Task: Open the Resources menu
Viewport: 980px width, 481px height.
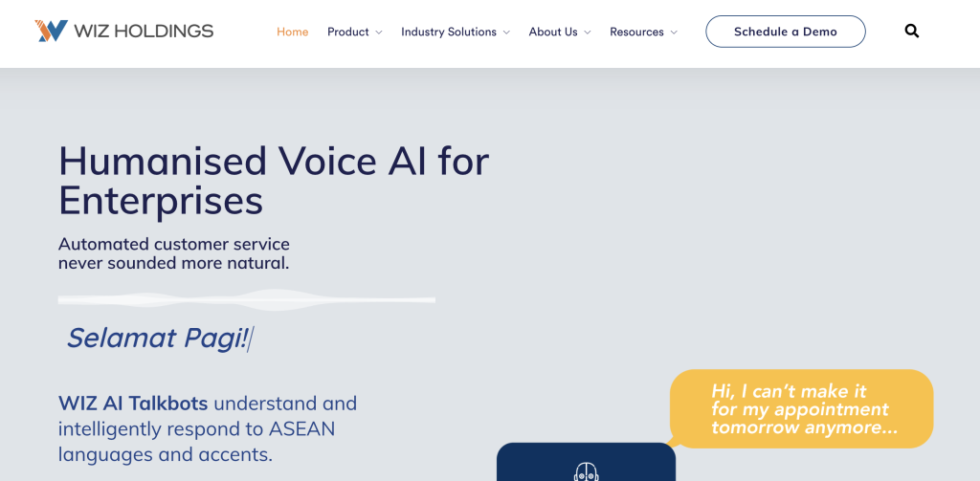Action: pyautogui.click(x=636, y=32)
